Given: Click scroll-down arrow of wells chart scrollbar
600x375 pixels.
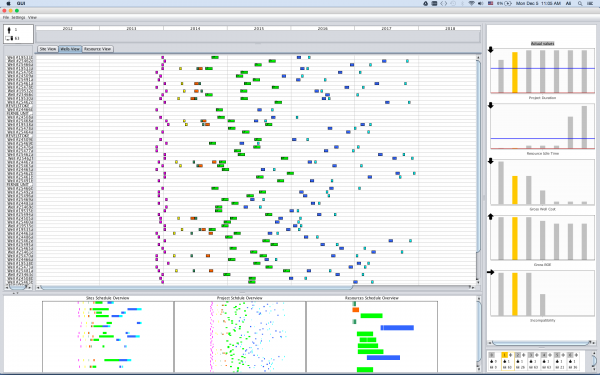Looking at the screenshot, I should 478,281.
